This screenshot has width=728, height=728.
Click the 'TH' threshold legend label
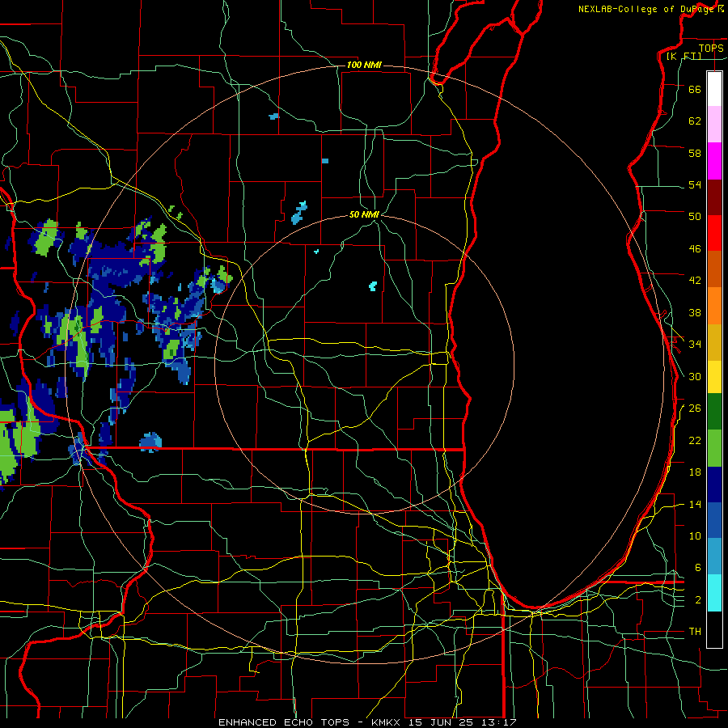coord(695,632)
